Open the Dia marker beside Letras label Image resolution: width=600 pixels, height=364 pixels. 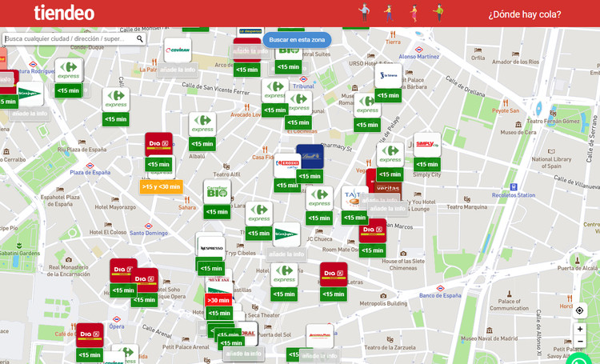point(334,274)
